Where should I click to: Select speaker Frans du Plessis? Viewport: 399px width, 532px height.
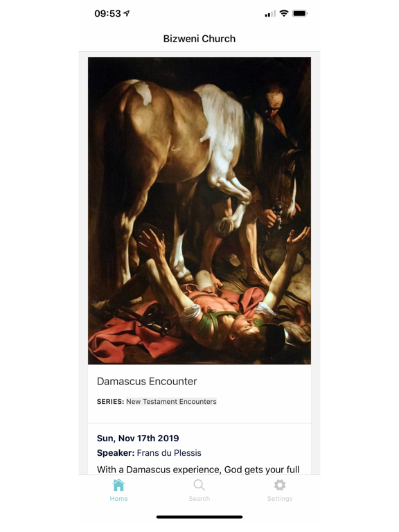169,453
